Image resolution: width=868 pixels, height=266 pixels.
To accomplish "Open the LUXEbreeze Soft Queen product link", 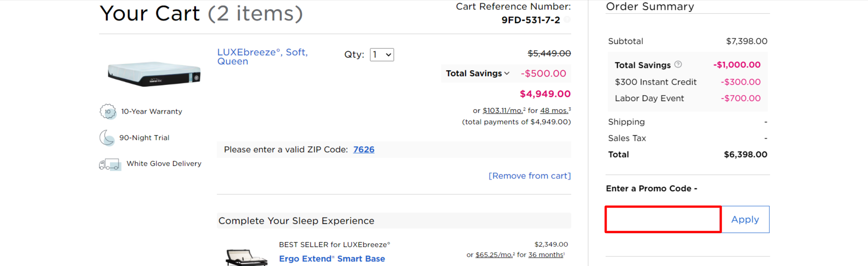I will click(x=262, y=57).
